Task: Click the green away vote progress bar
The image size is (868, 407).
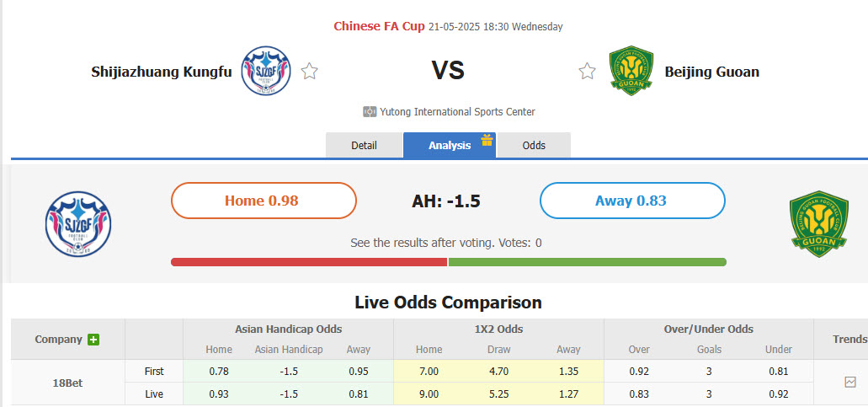Action: 587,262
